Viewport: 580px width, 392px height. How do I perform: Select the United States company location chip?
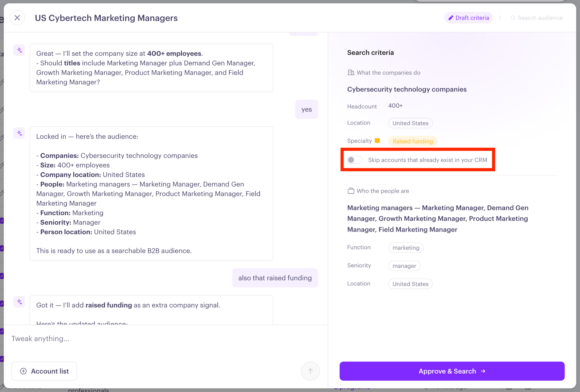(x=410, y=123)
